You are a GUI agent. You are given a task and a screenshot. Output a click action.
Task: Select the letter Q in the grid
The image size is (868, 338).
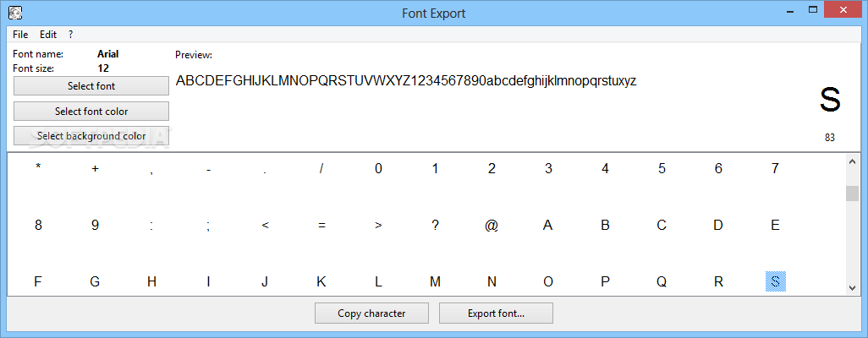point(662,281)
